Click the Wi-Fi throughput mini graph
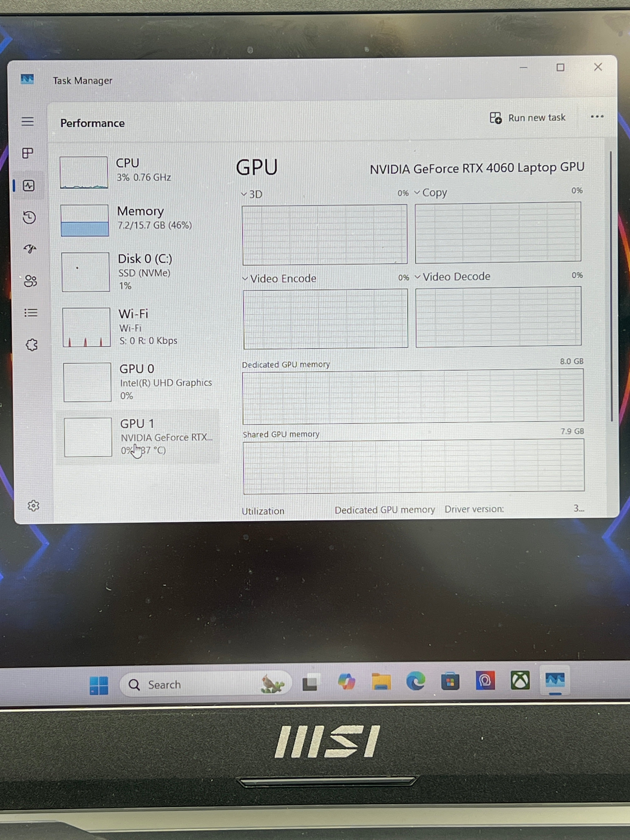 click(x=86, y=327)
